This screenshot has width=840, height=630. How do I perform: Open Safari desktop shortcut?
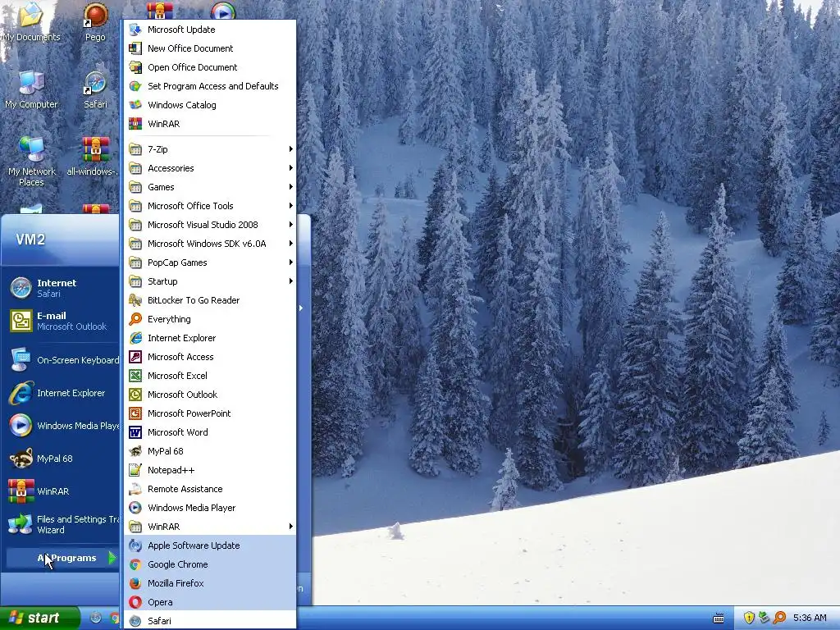coord(95,89)
